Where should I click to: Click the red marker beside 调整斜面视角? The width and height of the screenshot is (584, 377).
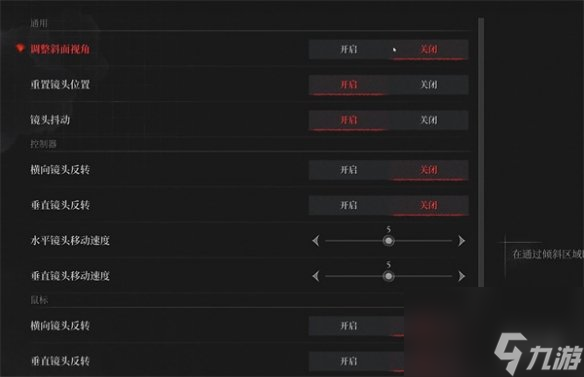[20, 48]
